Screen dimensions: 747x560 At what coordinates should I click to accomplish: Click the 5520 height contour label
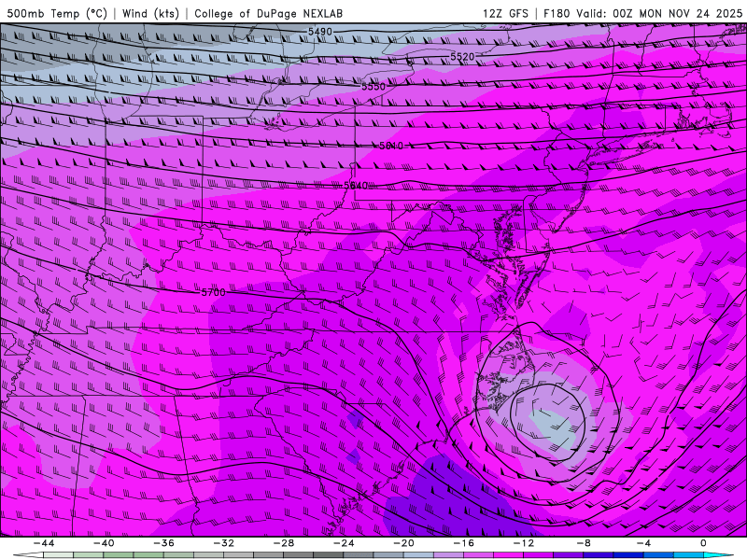(x=462, y=57)
